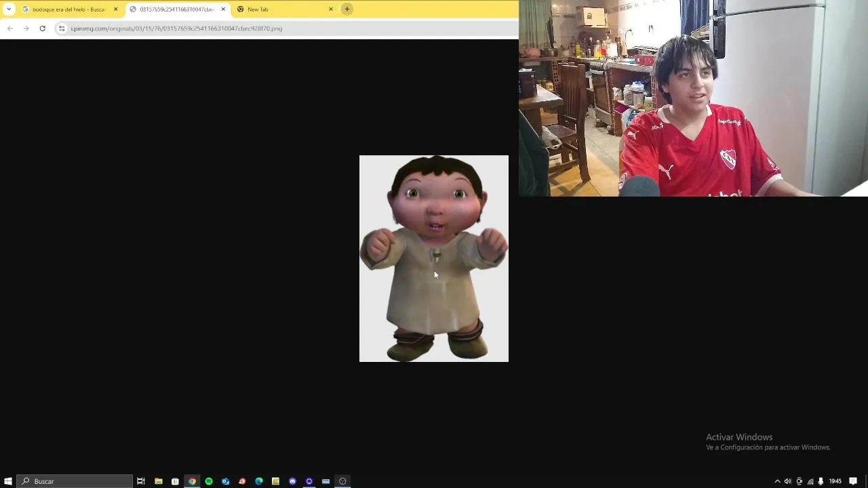Open the red app icon beside Outlook
868x488 pixels.
pyautogui.click(x=242, y=481)
